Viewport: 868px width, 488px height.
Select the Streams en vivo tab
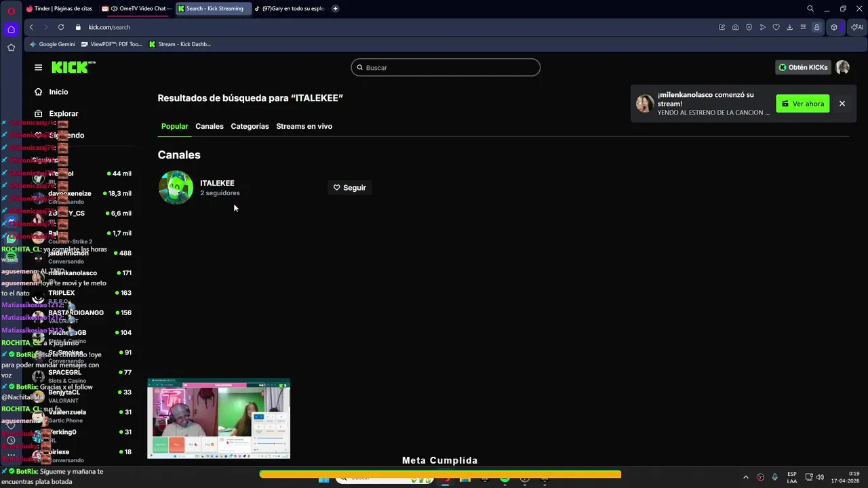point(304,126)
